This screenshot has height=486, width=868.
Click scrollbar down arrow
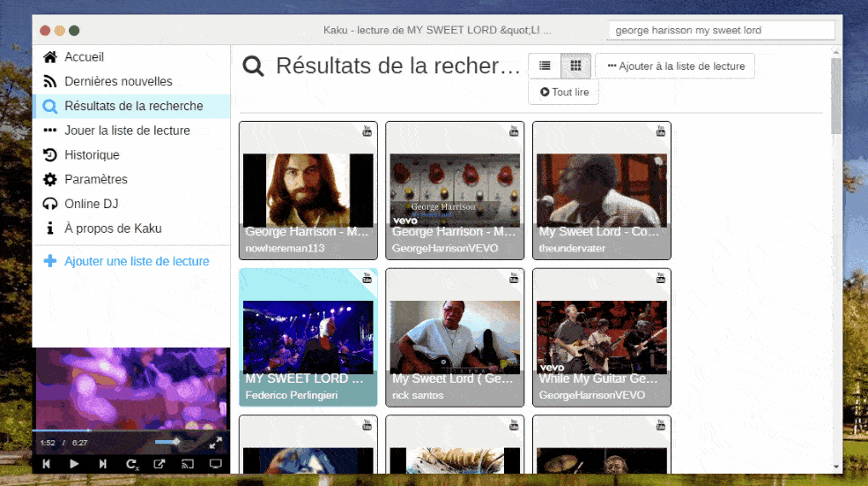pos(836,467)
